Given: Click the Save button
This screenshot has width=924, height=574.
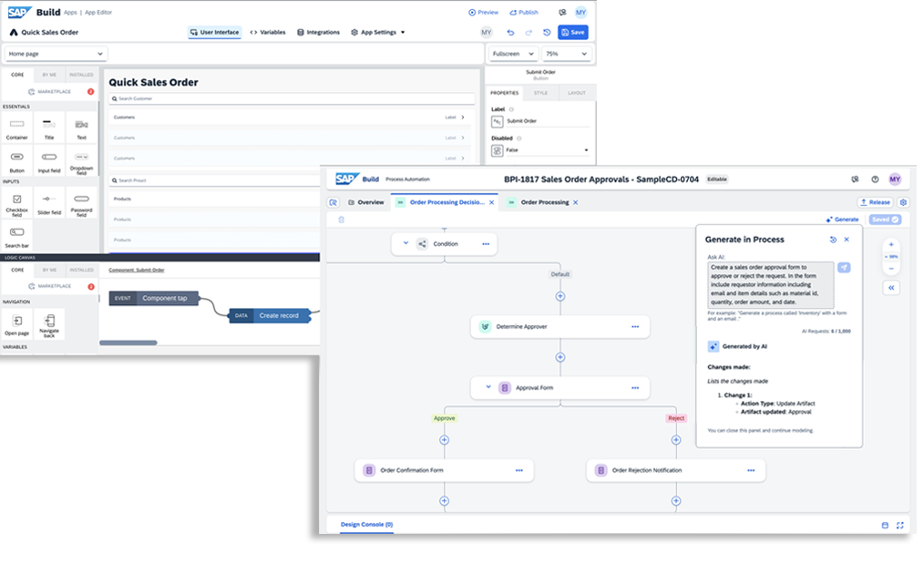Looking at the screenshot, I should coord(572,32).
